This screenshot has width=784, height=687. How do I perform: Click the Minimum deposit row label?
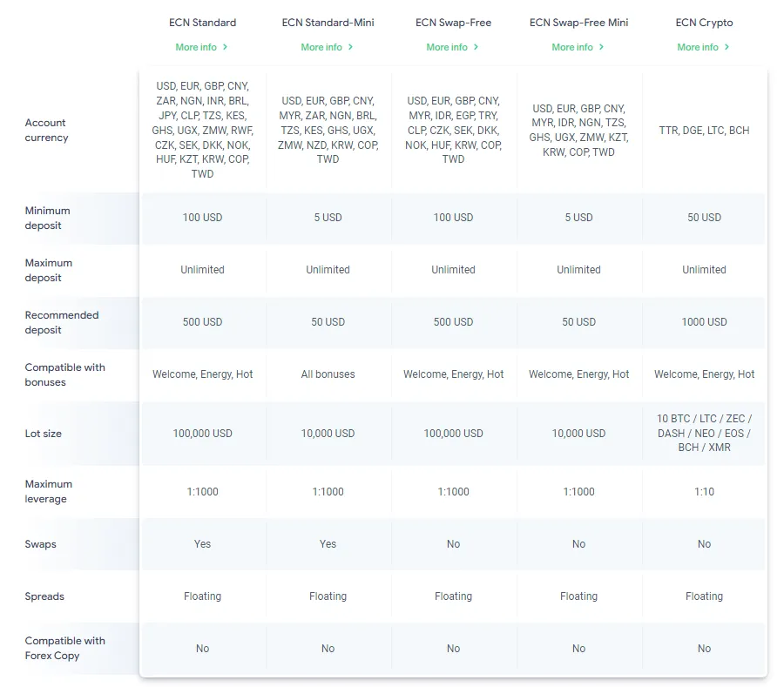pyautogui.click(x=48, y=218)
